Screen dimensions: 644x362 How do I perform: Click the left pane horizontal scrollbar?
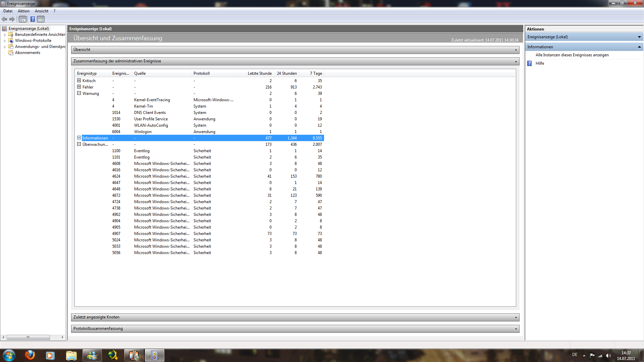[x=28, y=337]
